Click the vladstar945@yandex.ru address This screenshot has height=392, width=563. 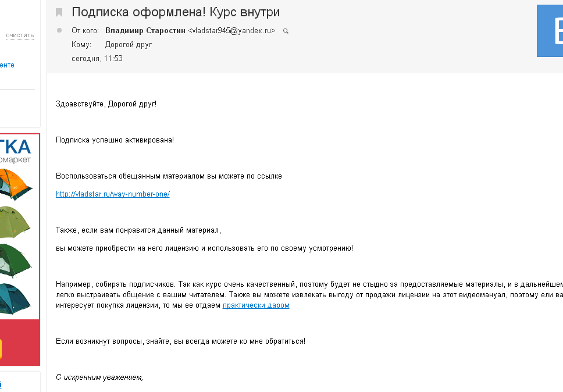(231, 30)
